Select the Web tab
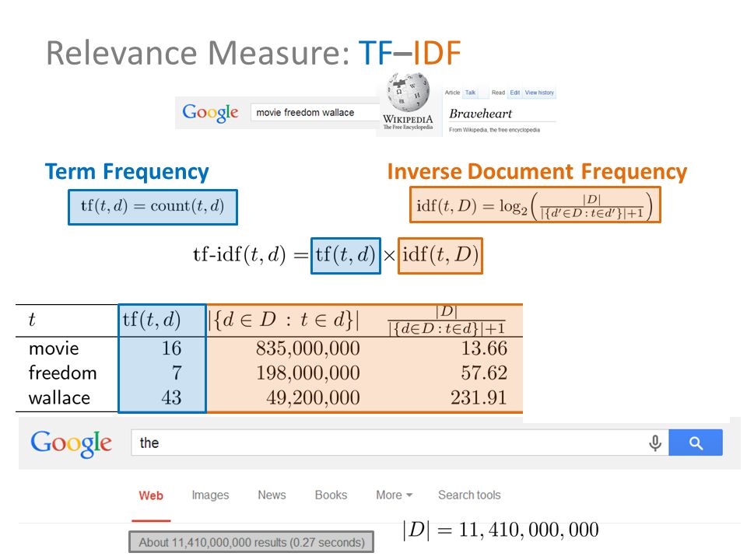 pyautogui.click(x=151, y=495)
